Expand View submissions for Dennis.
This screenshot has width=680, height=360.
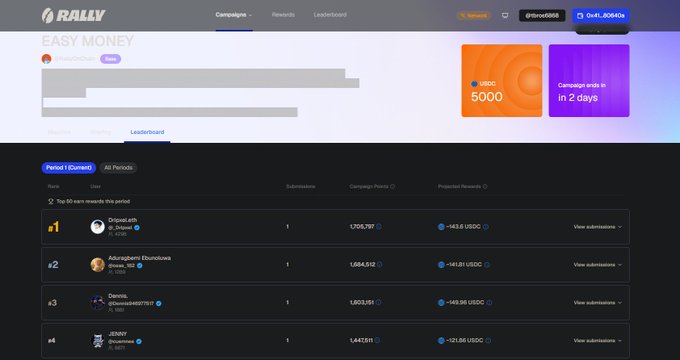598,303
